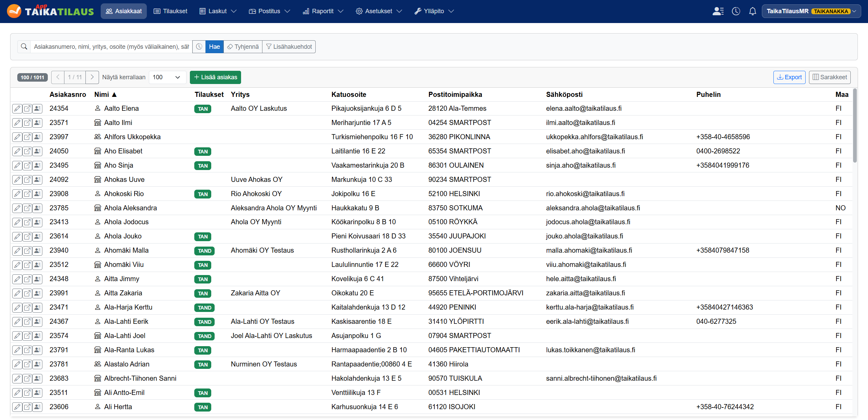This screenshot has width=868, height=420.
Task: Edit customer Aho Elisabet with pencil icon
Action: (17, 151)
